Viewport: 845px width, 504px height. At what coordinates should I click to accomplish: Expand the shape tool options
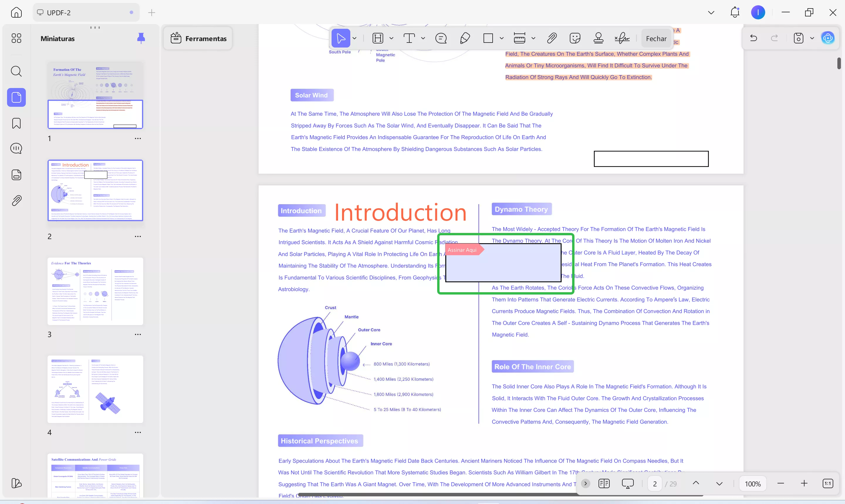point(502,38)
